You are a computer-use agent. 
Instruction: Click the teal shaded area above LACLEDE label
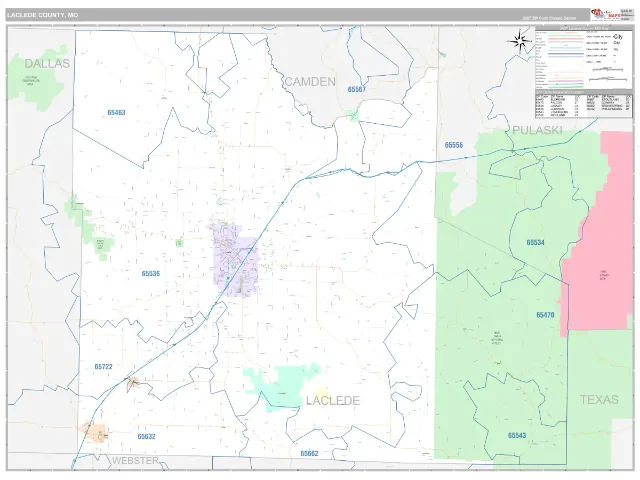[x=286, y=386]
